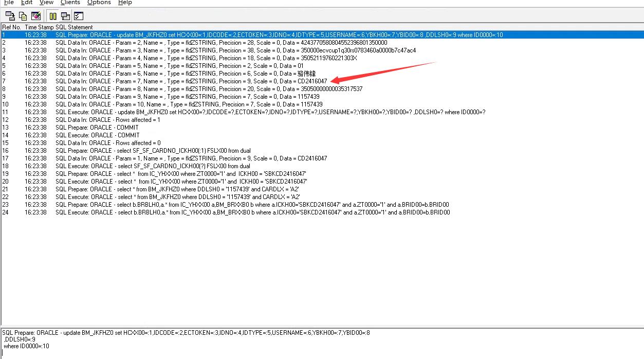Select row 17 Param = 1 Data CD2416047
The height and width of the screenshot is (359, 644).
(x=322, y=158)
